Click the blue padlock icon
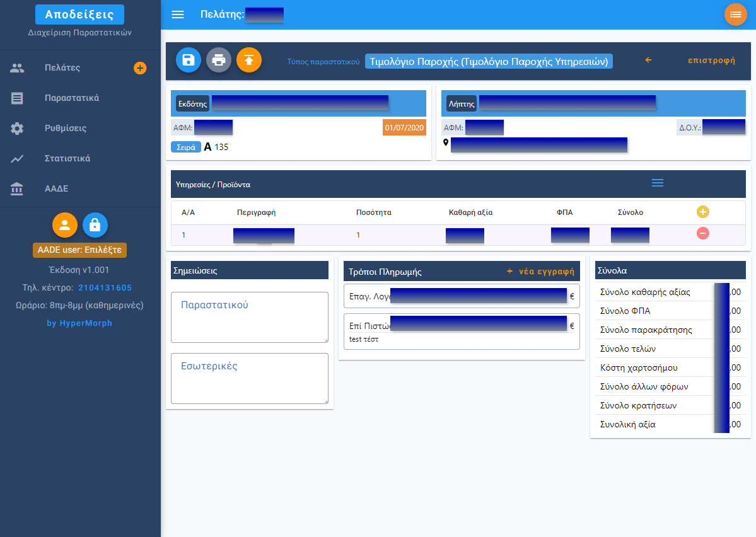The height and width of the screenshot is (537, 756). point(95,224)
